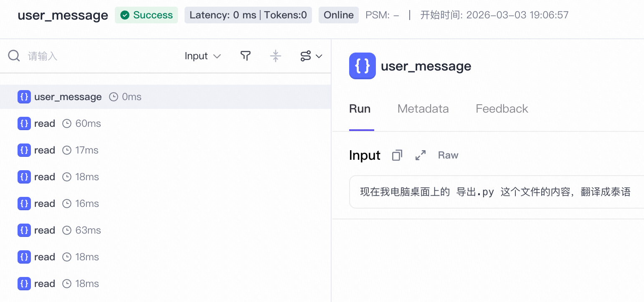Click the 请输入 search input field
This screenshot has height=302, width=644.
coord(100,56)
